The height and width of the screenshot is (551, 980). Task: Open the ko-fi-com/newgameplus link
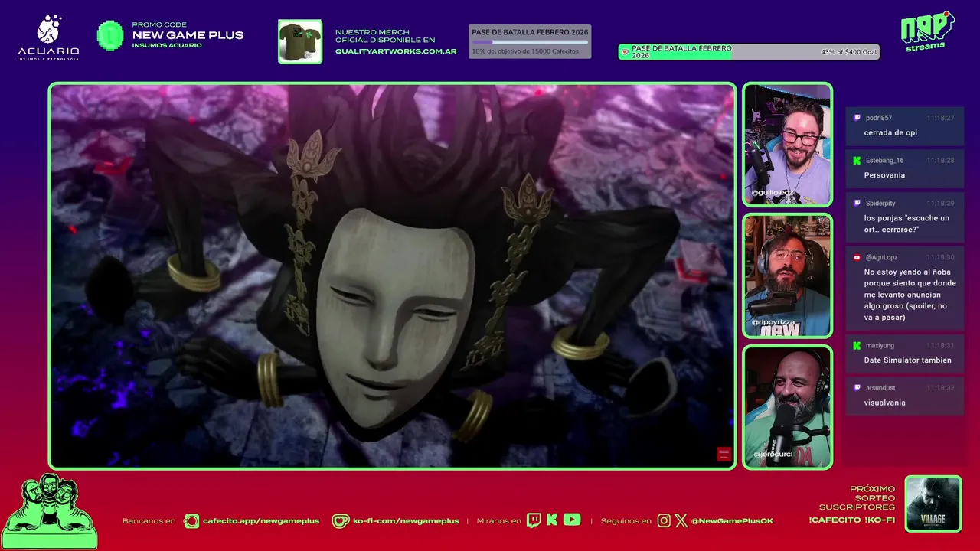(x=406, y=521)
